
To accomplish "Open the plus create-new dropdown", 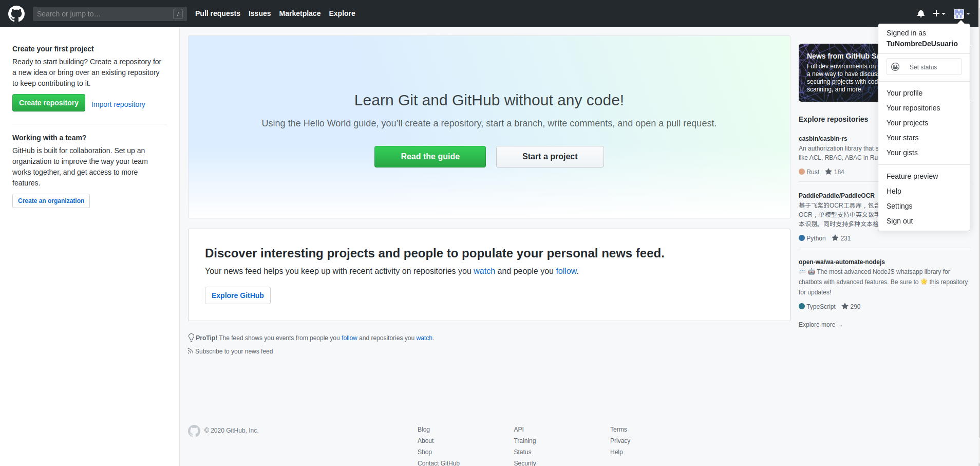I will pyautogui.click(x=939, y=14).
